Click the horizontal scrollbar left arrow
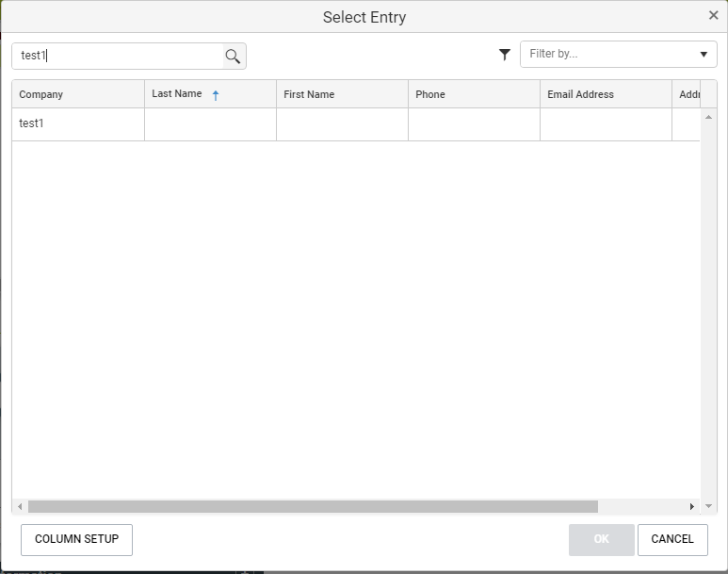The width and height of the screenshot is (728, 574). pyautogui.click(x=20, y=507)
